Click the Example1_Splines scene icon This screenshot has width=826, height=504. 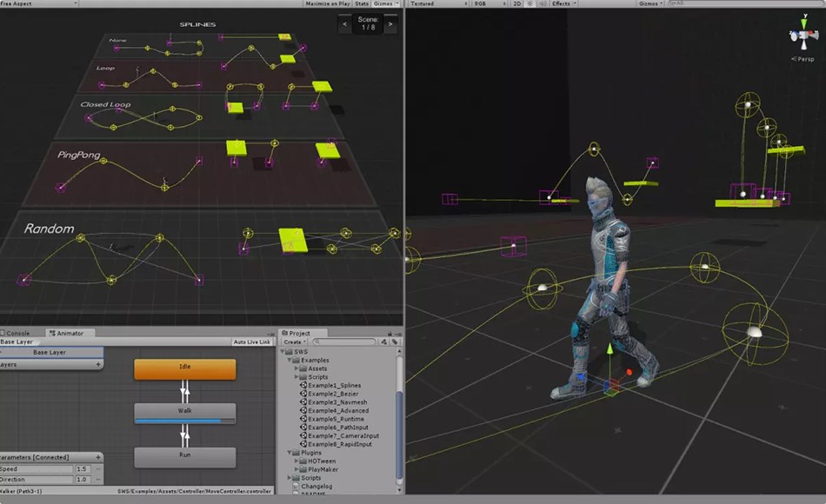click(x=304, y=385)
